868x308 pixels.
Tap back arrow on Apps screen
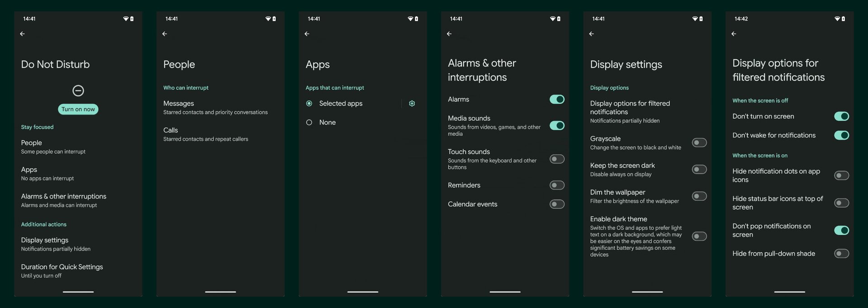307,34
